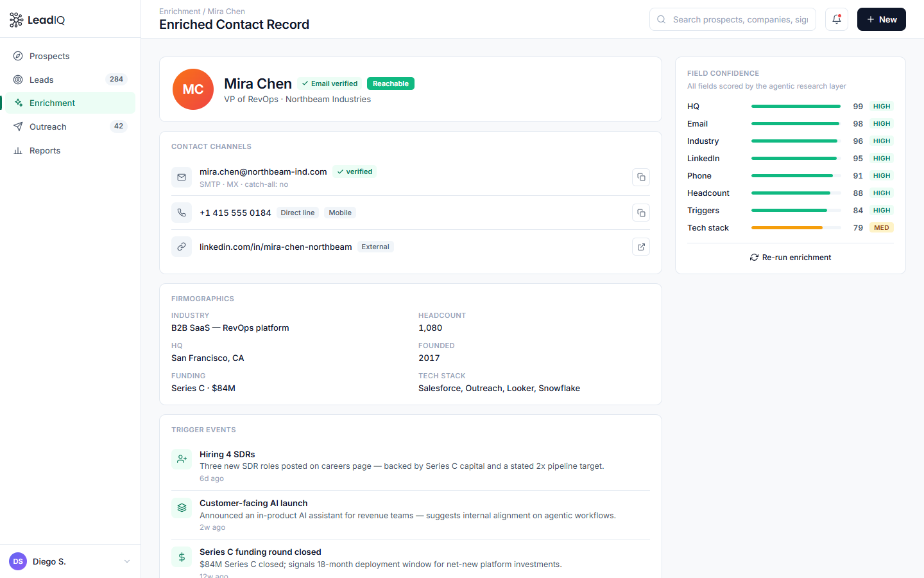Viewport: 924px width, 578px height.
Task: Click the HQ confidence bar
Action: coord(796,107)
